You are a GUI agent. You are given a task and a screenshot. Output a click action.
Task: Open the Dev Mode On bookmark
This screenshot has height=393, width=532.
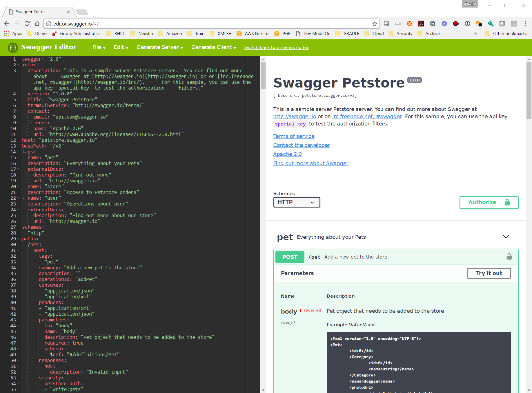(x=313, y=34)
